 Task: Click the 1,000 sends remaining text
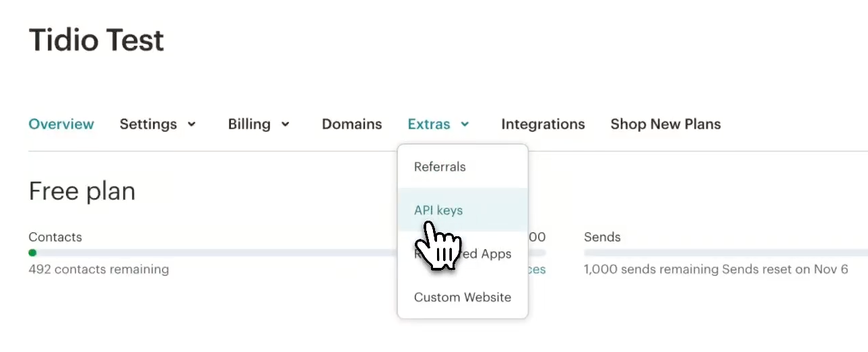pyautogui.click(x=651, y=270)
